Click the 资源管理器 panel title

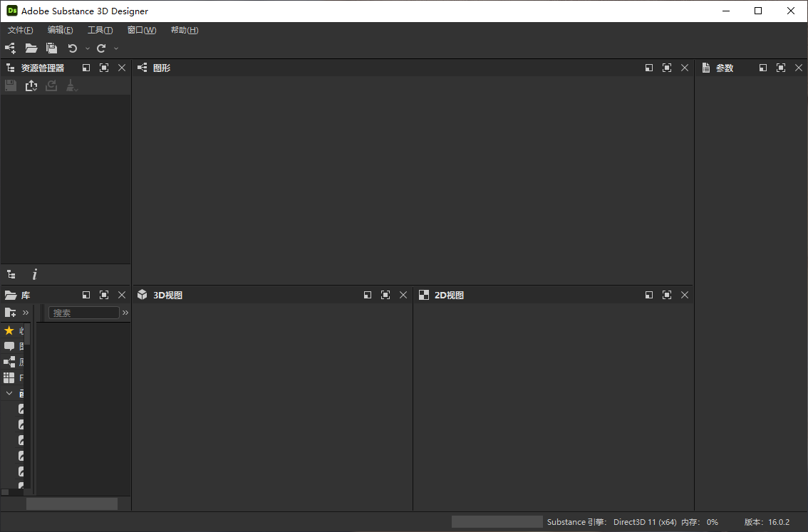[42, 68]
